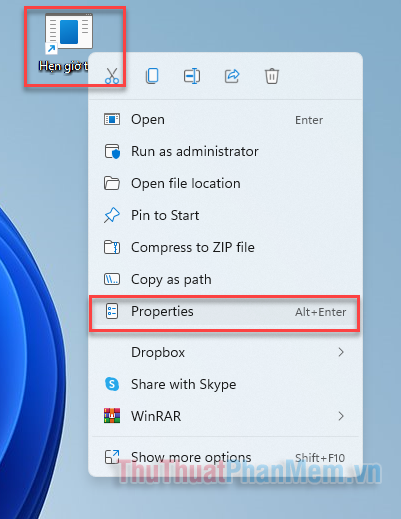Click the icon beside Show more options
The width and height of the screenshot is (401, 519).
pos(112,457)
